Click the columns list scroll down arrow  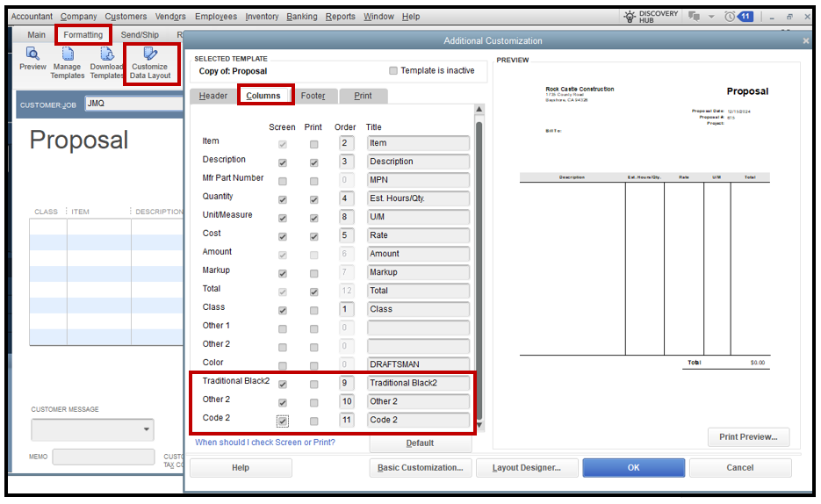point(479,425)
